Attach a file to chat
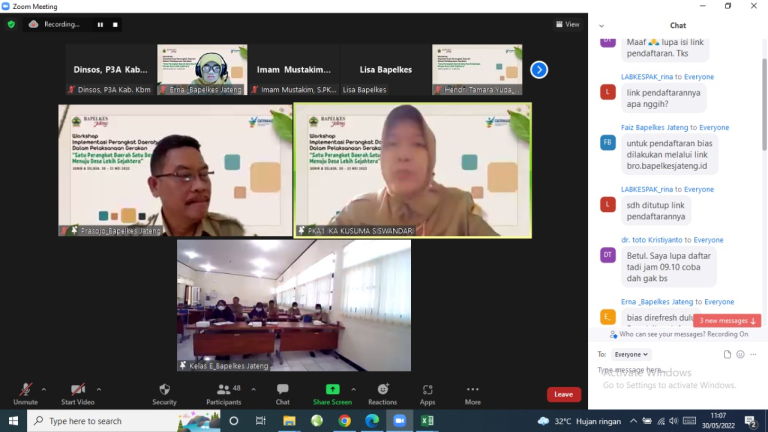Image resolution: width=768 pixels, height=432 pixels. coord(727,354)
